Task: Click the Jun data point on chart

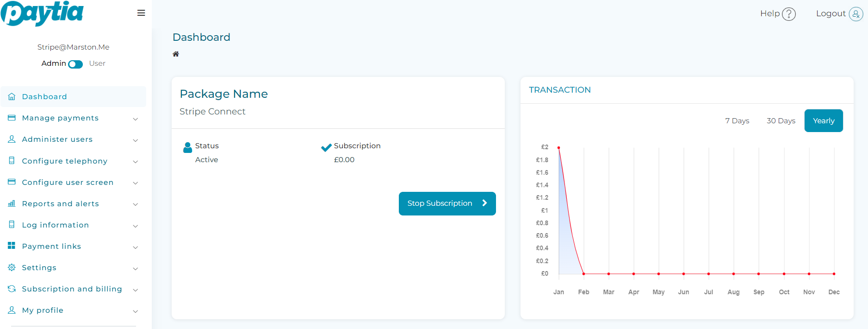Action: coord(684,274)
